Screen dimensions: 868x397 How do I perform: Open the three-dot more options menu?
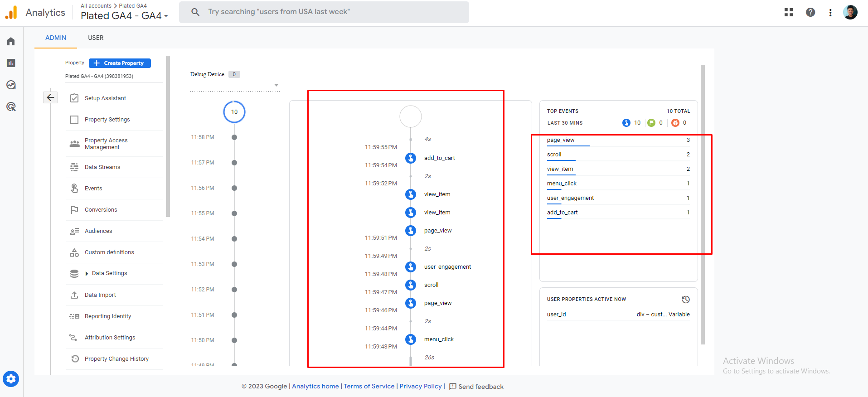pyautogui.click(x=830, y=12)
